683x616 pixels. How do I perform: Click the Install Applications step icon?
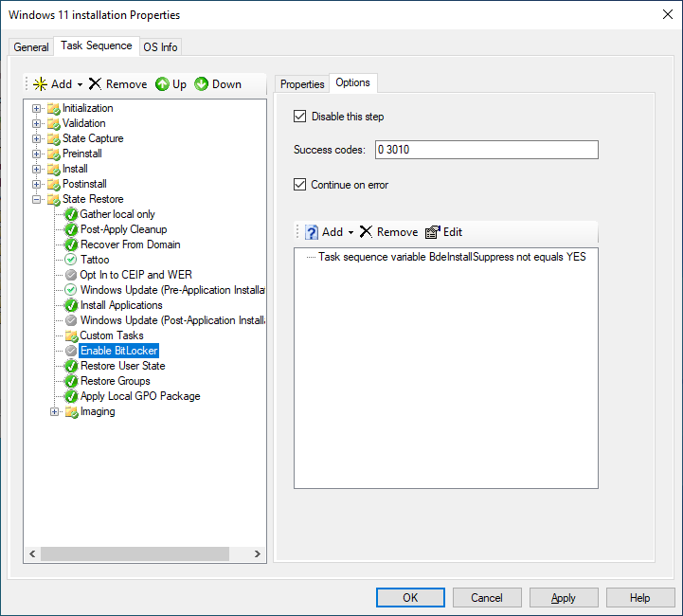(71, 305)
